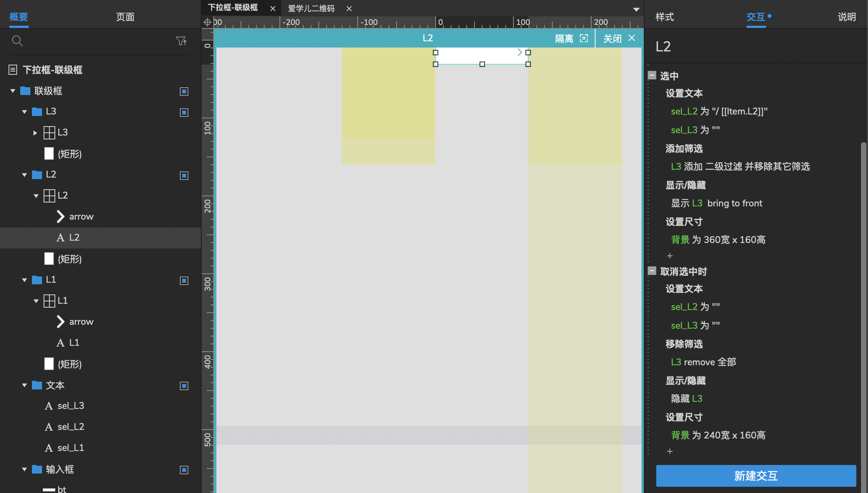Image resolution: width=868 pixels, height=493 pixels.
Task: Switch to the 页面 tab
Action: coord(125,17)
